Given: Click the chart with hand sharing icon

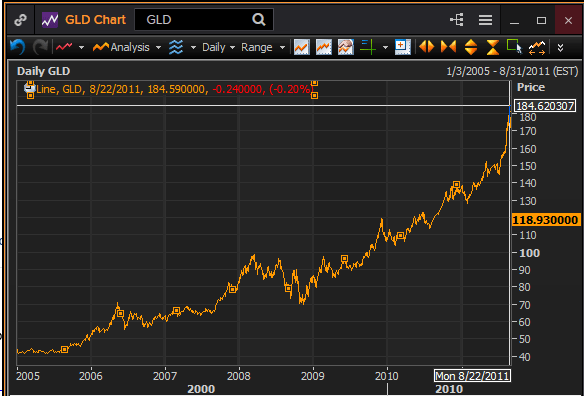Looking at the screenshot, I should click(x=346, y=47).
